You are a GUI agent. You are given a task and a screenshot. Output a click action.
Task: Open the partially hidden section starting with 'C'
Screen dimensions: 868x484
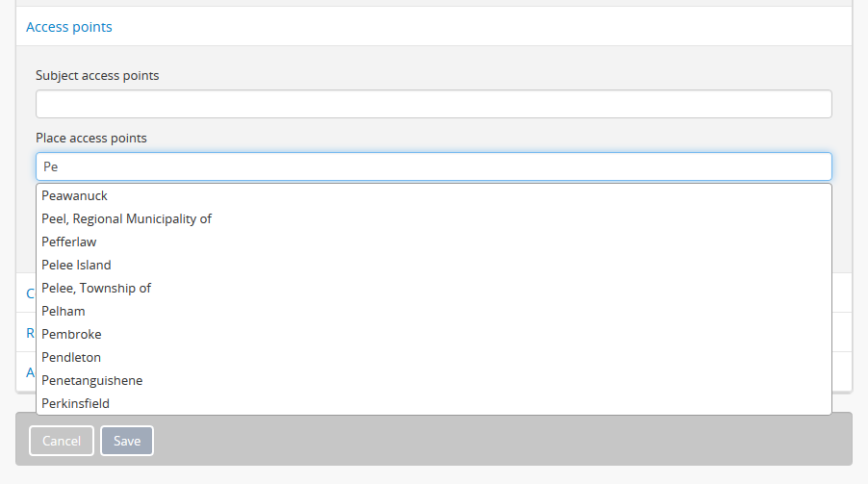(30, 293)
